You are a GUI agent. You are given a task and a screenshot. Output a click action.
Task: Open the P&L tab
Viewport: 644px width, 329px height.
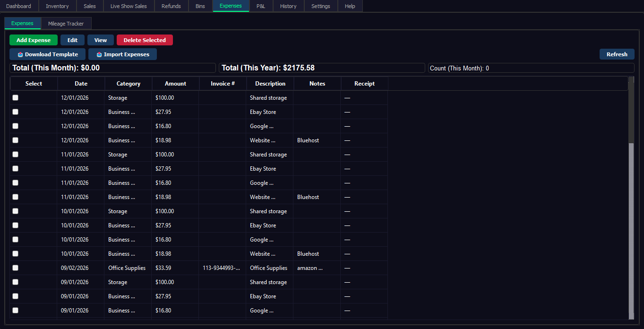(x=261, y=6)
